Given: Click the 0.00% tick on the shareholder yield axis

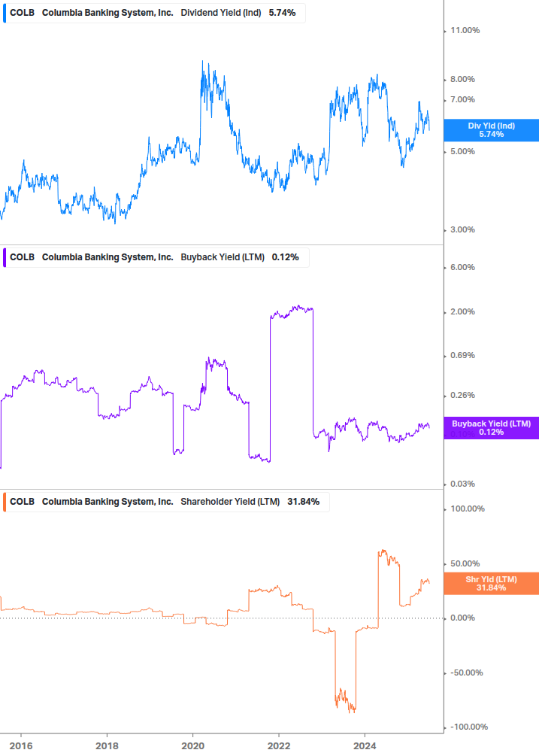Looking at the screenshot, I should (x=462, y=618).
